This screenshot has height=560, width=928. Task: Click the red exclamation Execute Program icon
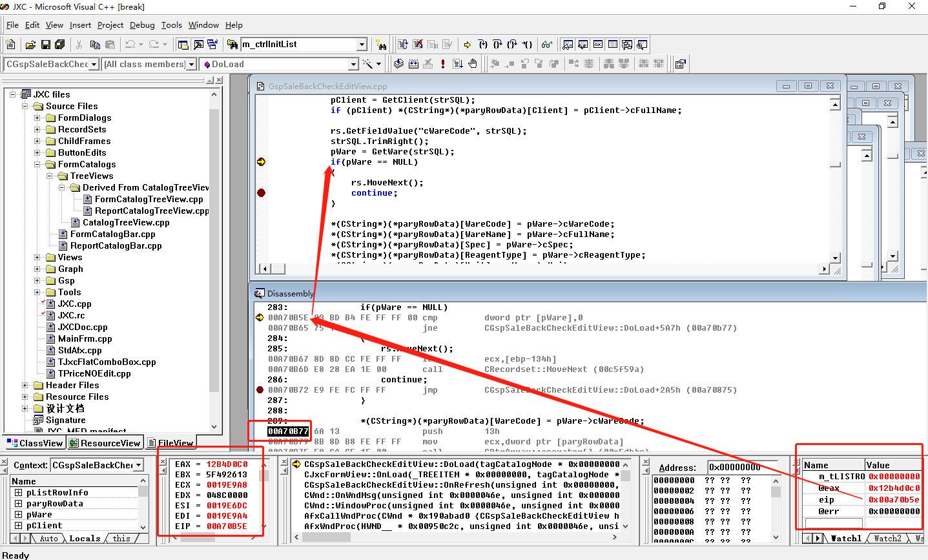click(x=443, y=64)
